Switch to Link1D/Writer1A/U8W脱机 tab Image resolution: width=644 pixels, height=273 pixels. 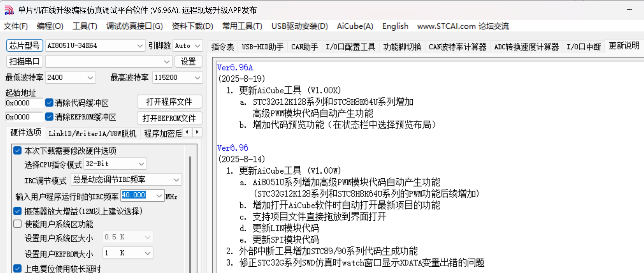93,133
